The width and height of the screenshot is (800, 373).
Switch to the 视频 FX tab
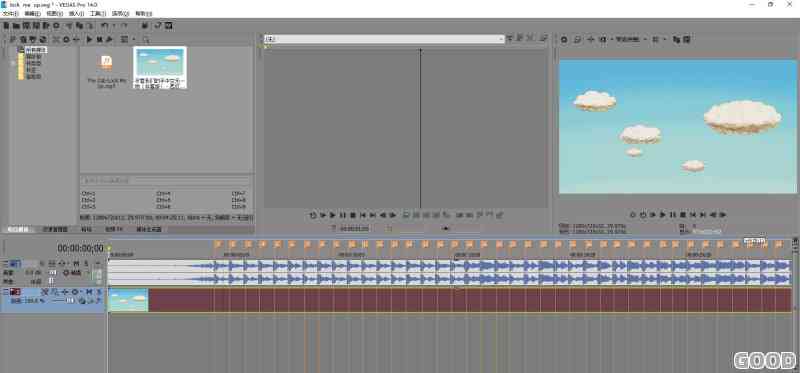(113, 230)
